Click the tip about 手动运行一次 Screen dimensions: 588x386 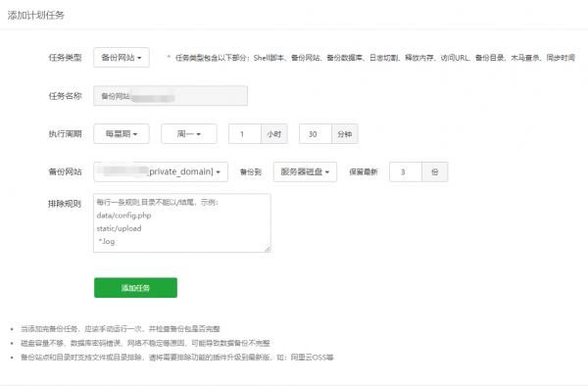[x=121, y=329]
